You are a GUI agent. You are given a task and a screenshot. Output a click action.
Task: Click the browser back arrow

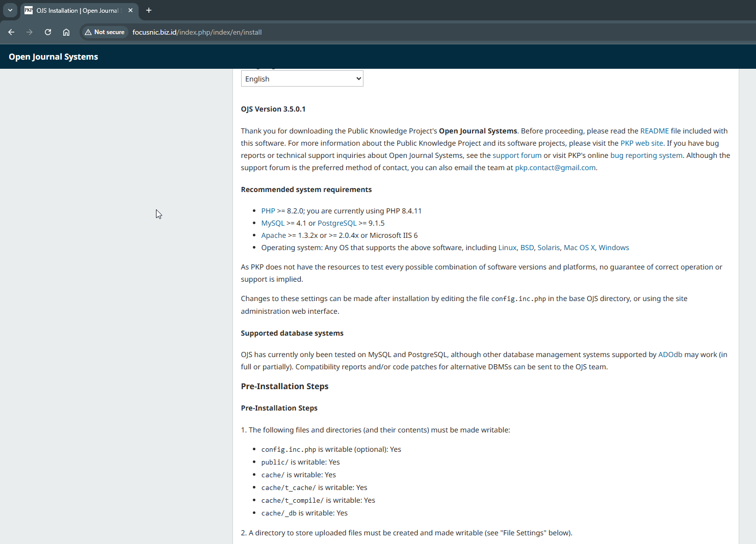pos(11,32)
